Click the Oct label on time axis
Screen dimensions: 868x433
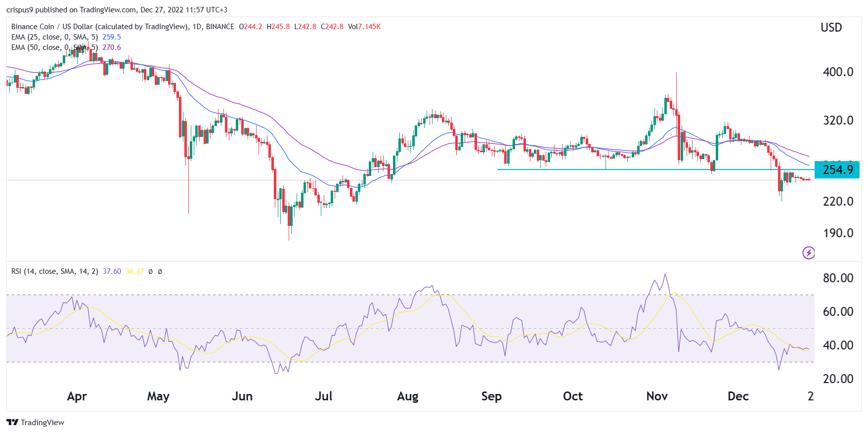tap(573, 396)
